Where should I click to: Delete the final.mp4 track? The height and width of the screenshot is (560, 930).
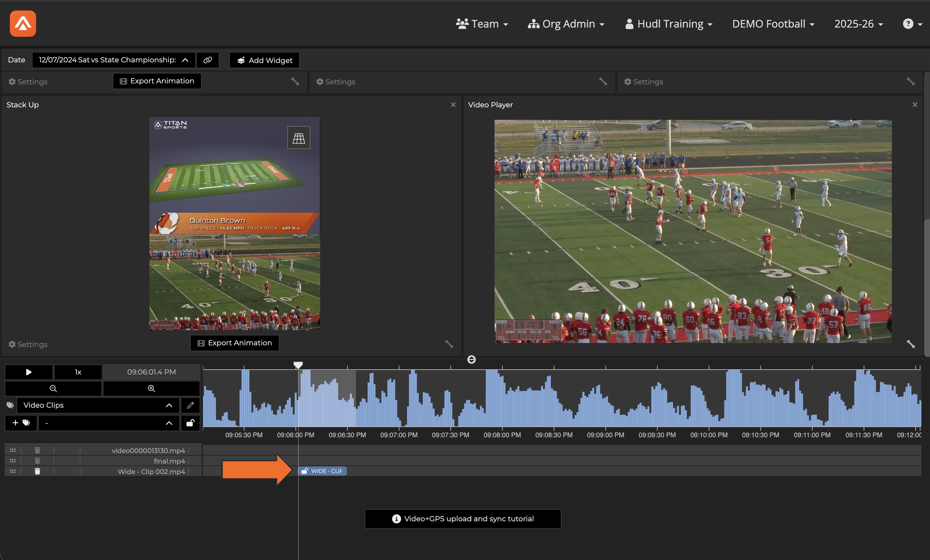[x=37, y=461]
